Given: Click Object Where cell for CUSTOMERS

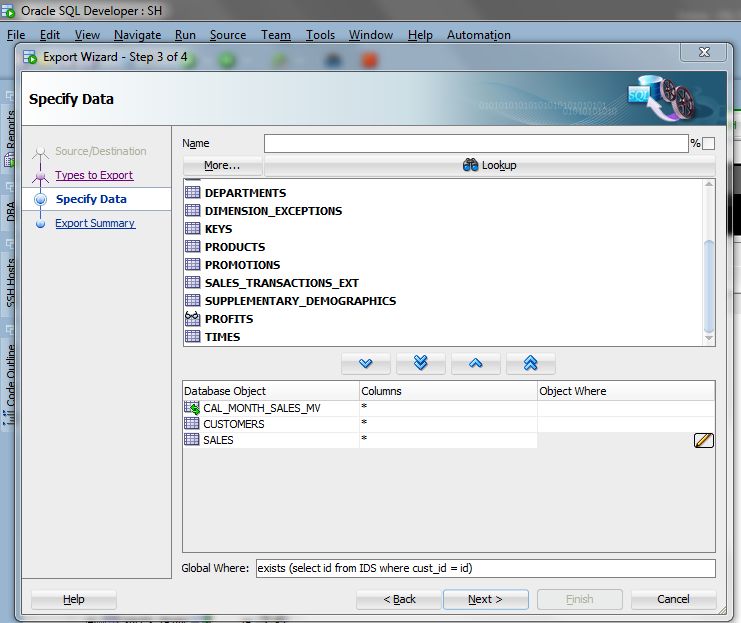Looking at the screenshot, I should point(626,424).
